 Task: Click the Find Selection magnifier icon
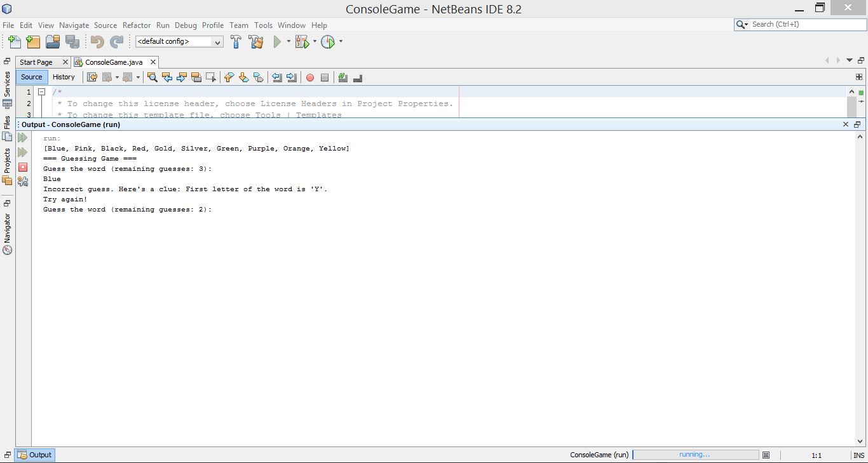[x=152, y=77]
